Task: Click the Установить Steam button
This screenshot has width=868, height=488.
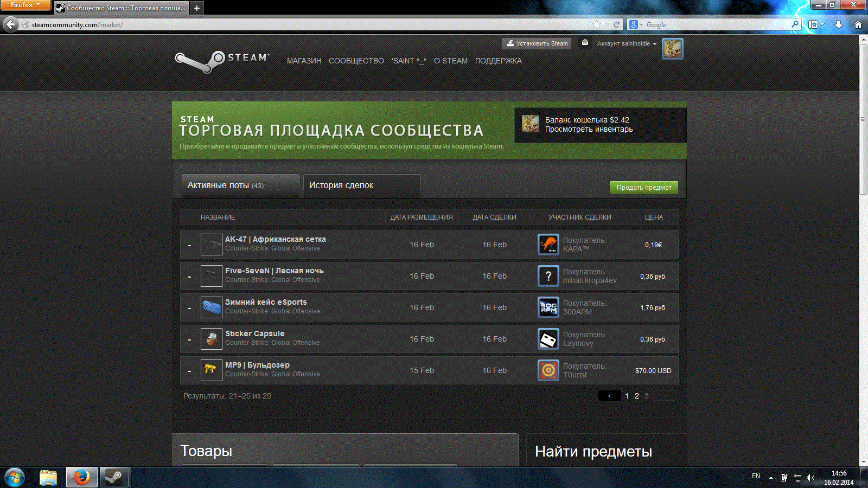Action: point(537,43)
